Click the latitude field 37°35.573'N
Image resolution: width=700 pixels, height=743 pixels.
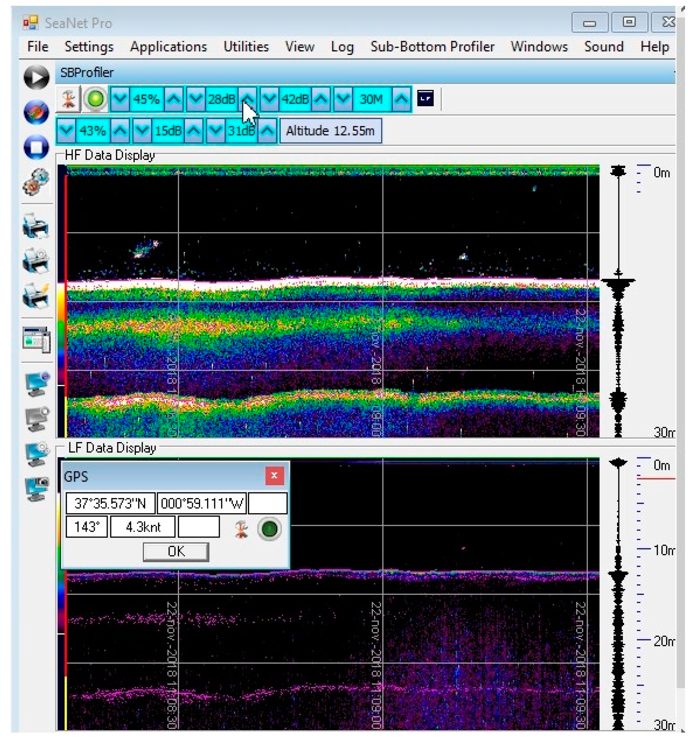110,503
